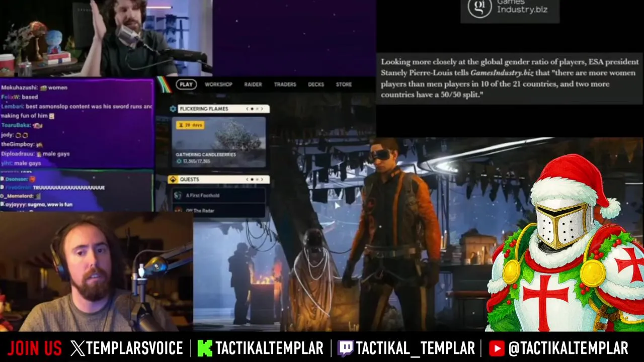This screenshot has height=362, width=644.
Task: Select second pagination dot in Flickering Flames
Action: [x=257, y=109]
